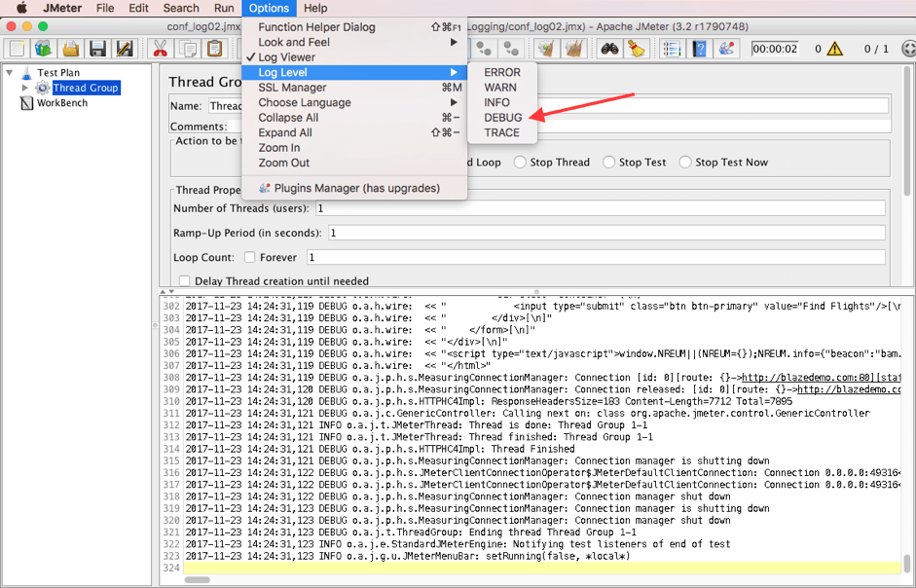
Task: Open the Edit menu
Action: click(x=138, y=8)
